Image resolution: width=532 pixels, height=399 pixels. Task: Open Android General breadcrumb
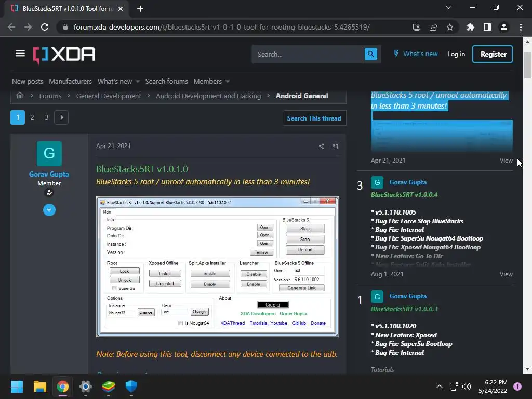coord(302,96)
